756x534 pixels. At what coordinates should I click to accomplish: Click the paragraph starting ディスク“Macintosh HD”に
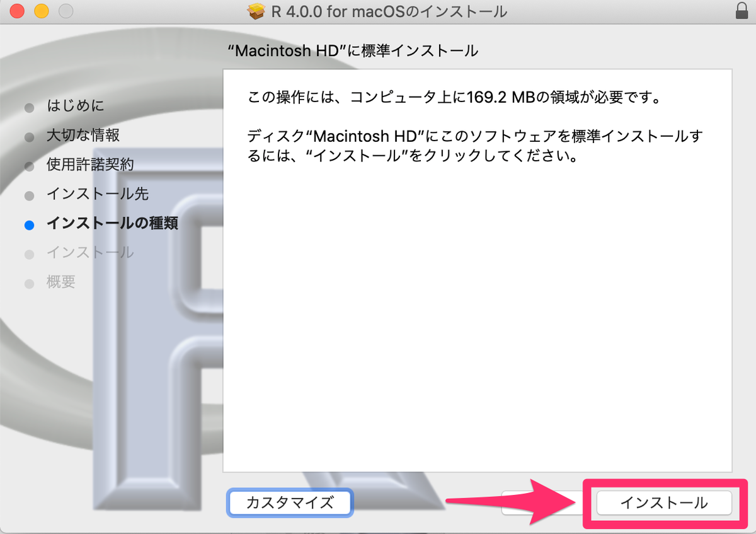pyautogui.click(x=476, y=146)
